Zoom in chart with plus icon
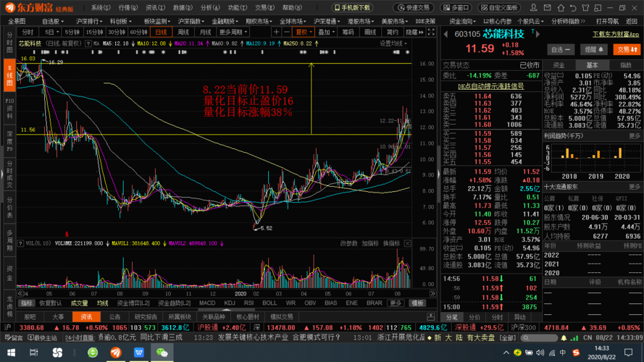The image size is (644, 362). (276, 32)
